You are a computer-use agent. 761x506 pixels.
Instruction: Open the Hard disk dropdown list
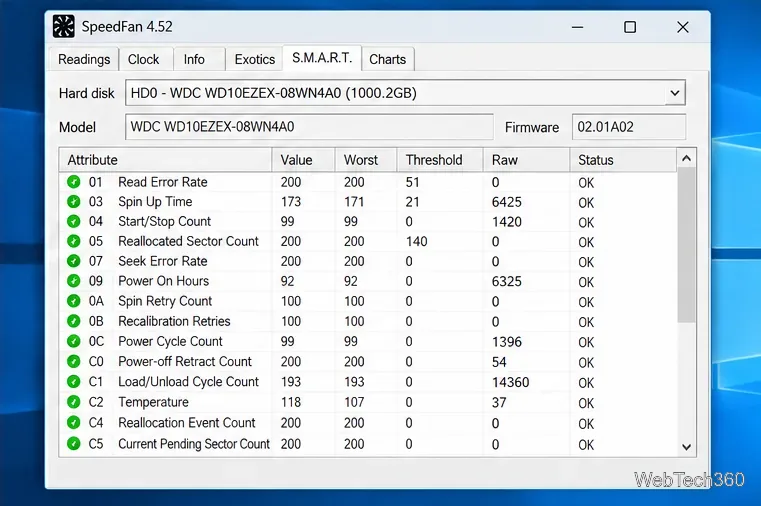click(x=675, y=93)
